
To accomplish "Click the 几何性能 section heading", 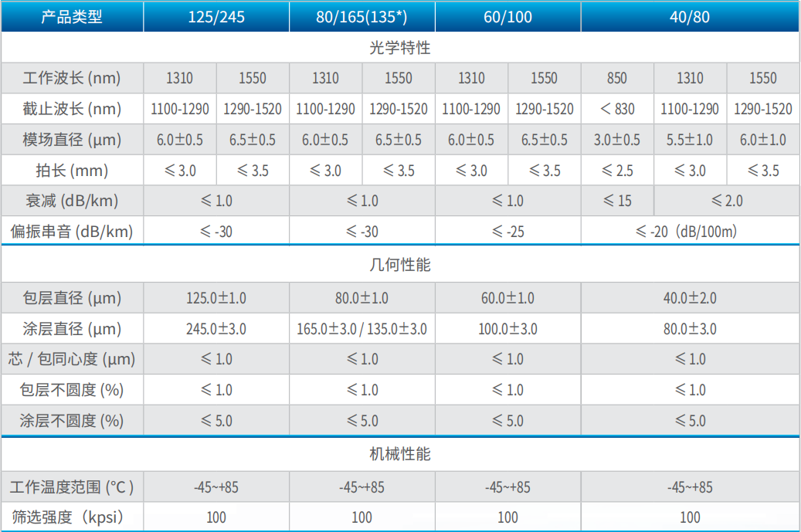I will [x=400, y=265].
